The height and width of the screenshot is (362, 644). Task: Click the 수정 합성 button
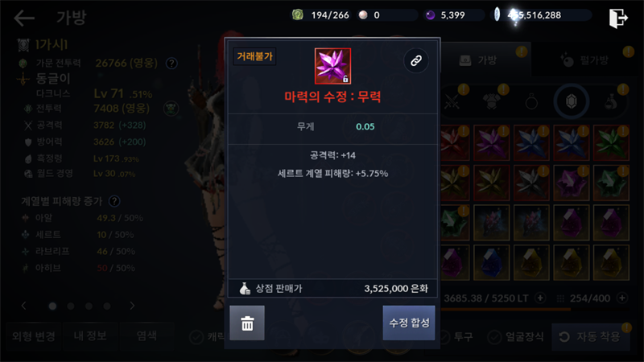pos(409,323)
